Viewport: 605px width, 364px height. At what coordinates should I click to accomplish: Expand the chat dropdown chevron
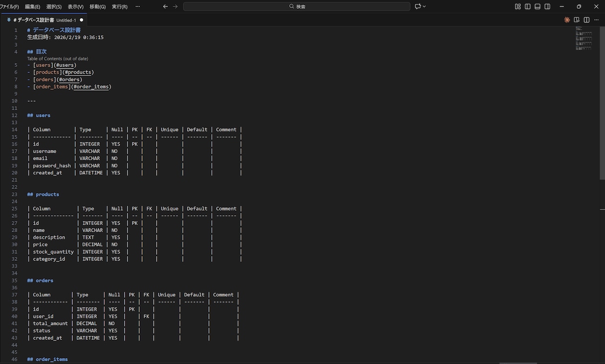(424, 6)
